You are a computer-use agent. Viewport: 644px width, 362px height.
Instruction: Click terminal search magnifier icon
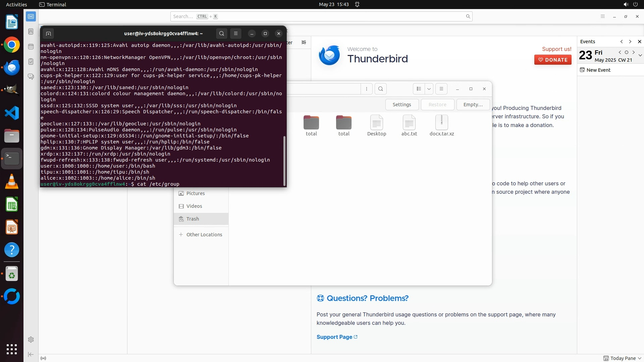pos(221,34)
